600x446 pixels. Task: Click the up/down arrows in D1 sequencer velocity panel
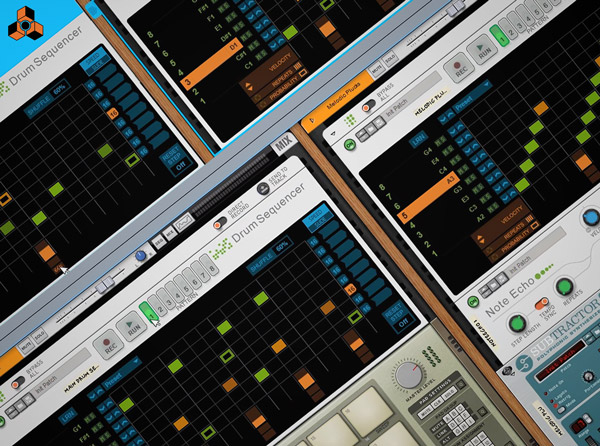pos(248,87)
